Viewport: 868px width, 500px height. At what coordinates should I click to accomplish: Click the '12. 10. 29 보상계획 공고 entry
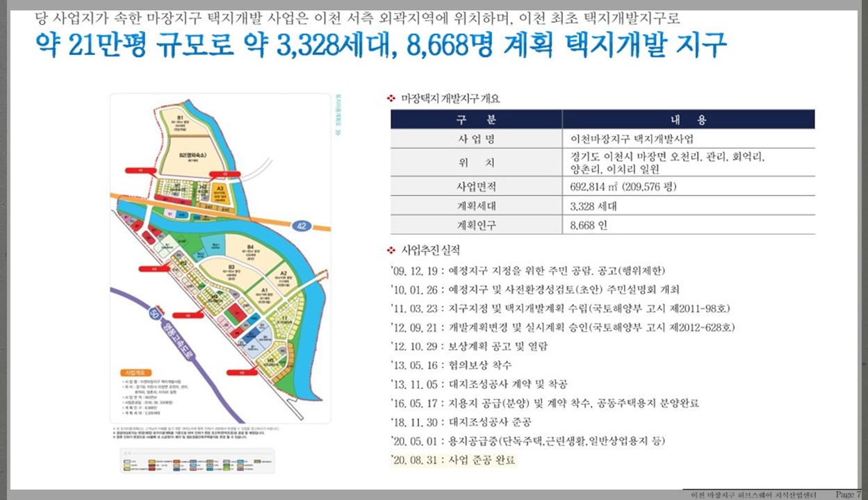pyautogui.click(x=469, y=346)
